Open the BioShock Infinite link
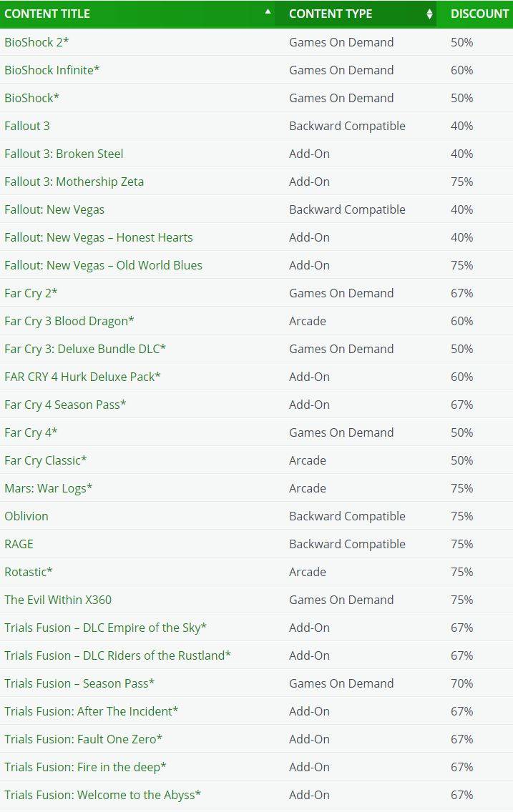This screenshot has height=812, width=513. pos(52,70)
